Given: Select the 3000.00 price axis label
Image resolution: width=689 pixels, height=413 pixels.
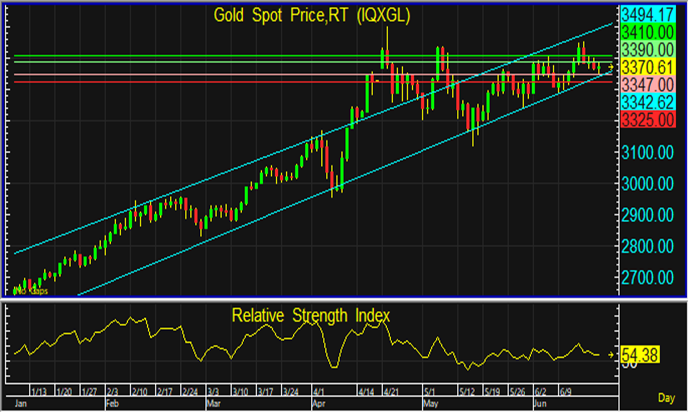Looking at the screenshot, I should 648,184.
